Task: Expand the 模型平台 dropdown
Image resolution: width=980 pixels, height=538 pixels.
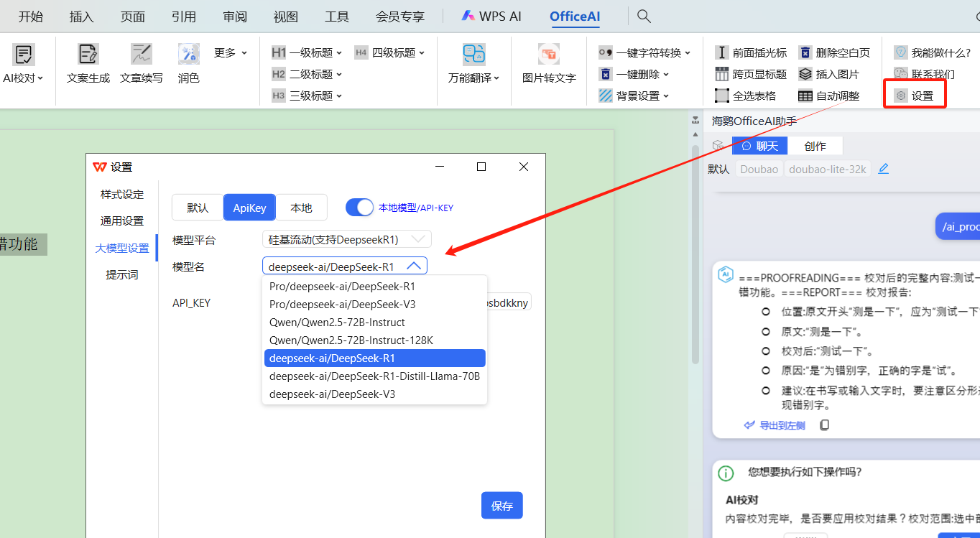Action: coord(347,239)
